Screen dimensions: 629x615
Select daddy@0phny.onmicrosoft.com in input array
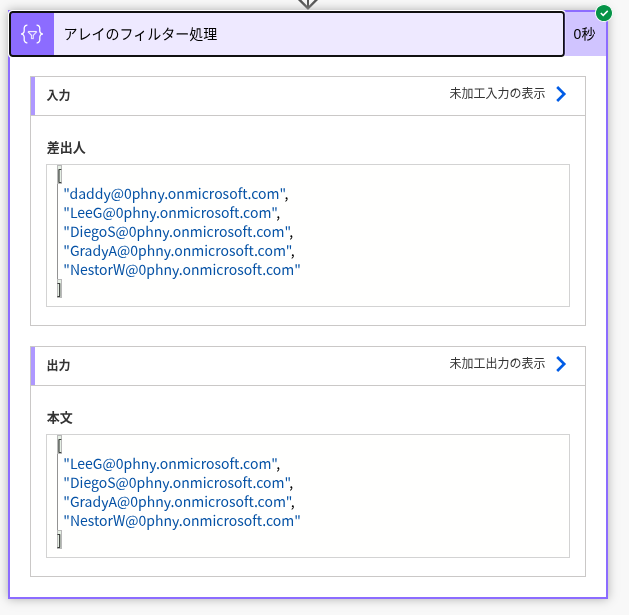tap(174, 194)
